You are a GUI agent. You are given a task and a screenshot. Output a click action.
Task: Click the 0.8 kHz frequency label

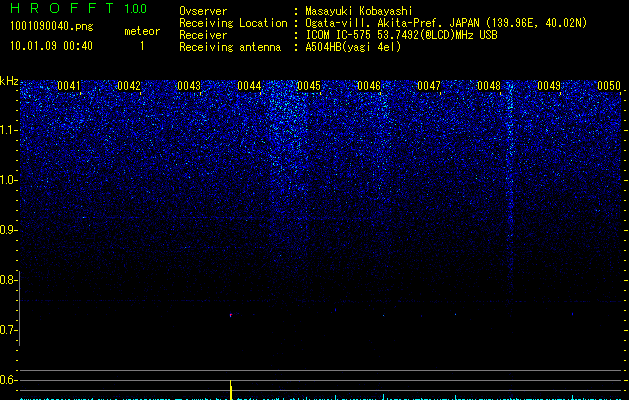tap(8, 280)
